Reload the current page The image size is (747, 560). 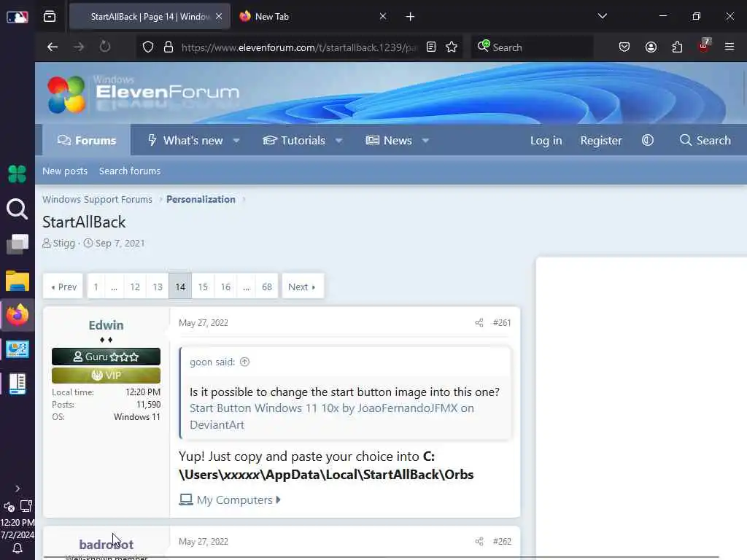pos(105,47)
